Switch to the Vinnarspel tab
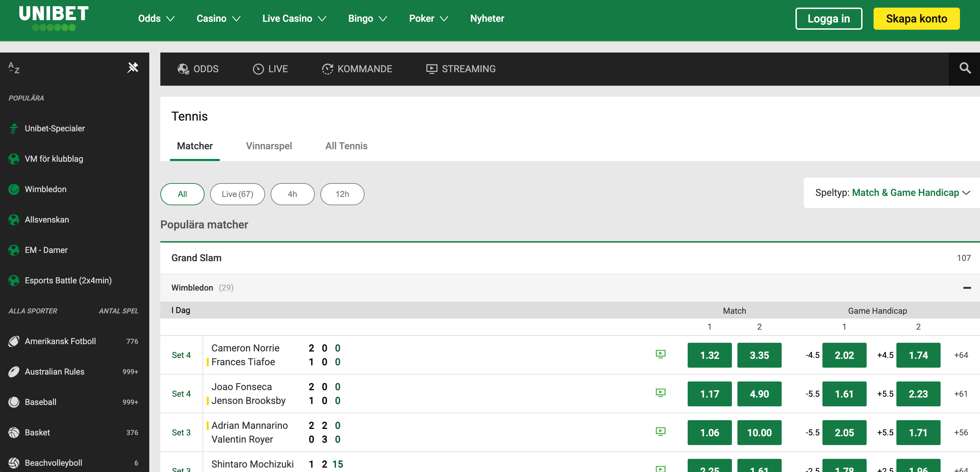Image resolution: width=980 pixels, height=472 pixels. point(269,146)
